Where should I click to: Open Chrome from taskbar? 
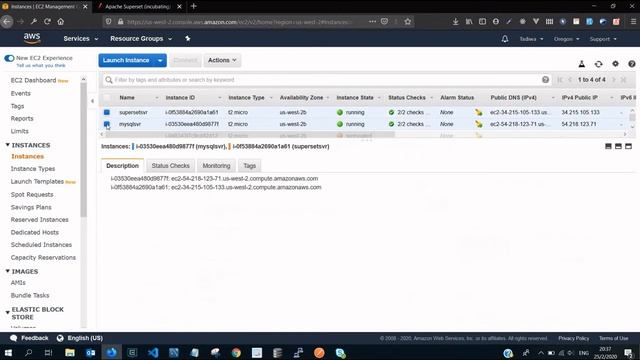point(236,353)
